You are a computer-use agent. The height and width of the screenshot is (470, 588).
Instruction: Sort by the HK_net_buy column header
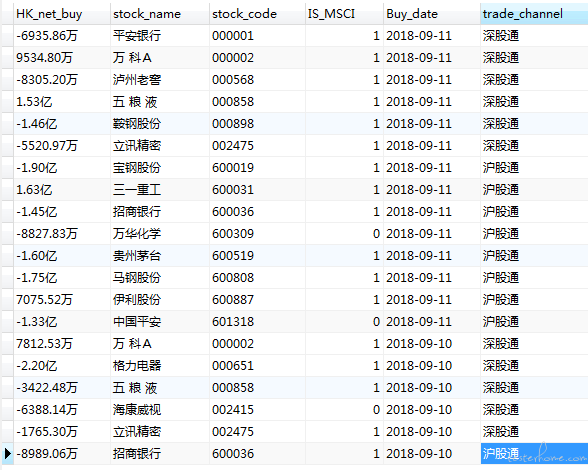62,14
